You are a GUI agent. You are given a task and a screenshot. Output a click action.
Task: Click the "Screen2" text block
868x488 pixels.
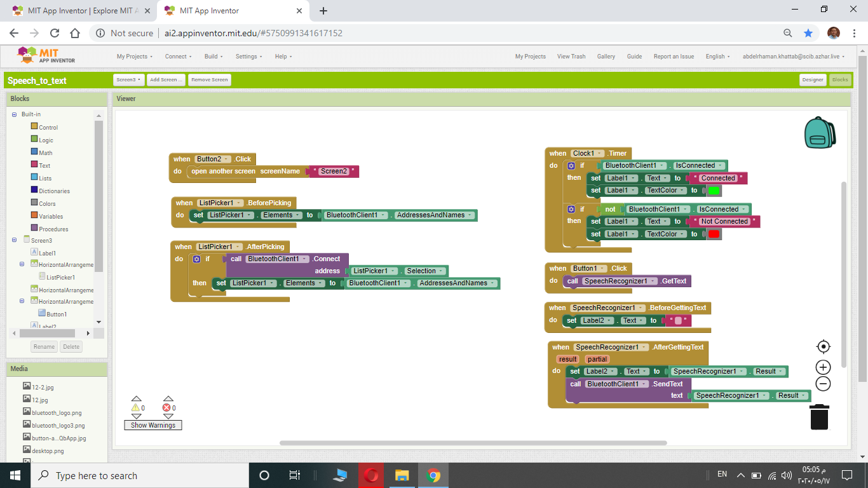pos(334,172)
